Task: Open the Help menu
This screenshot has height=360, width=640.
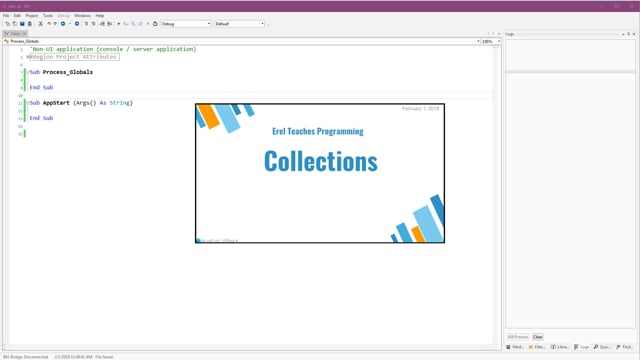Action: coord(100,16)
